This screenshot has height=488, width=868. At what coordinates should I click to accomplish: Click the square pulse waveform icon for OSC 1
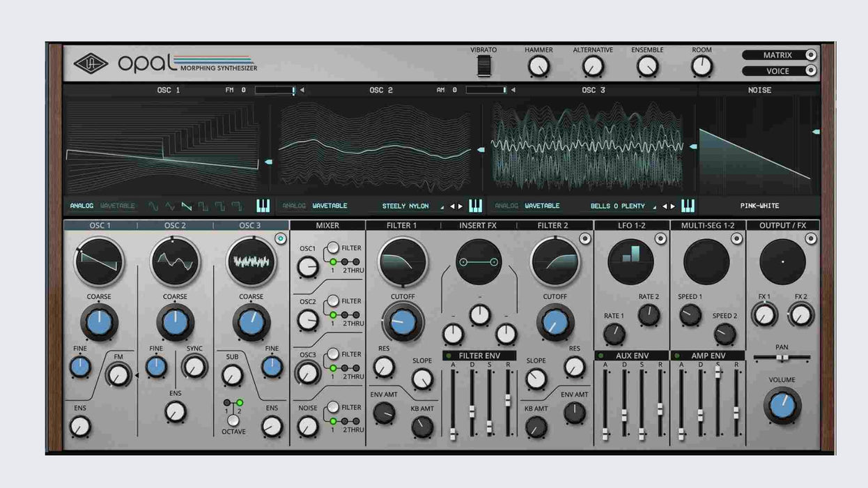click(203, 206)
